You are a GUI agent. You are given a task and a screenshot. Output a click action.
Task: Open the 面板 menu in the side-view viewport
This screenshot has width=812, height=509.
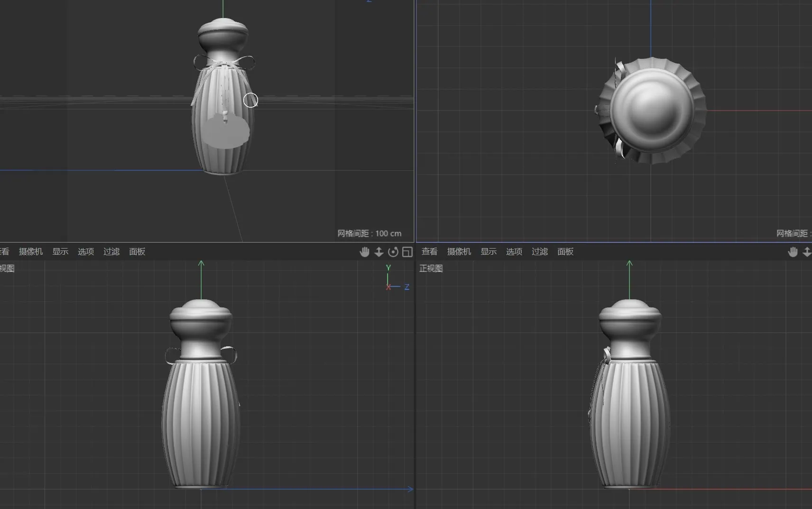click(137, 251)
